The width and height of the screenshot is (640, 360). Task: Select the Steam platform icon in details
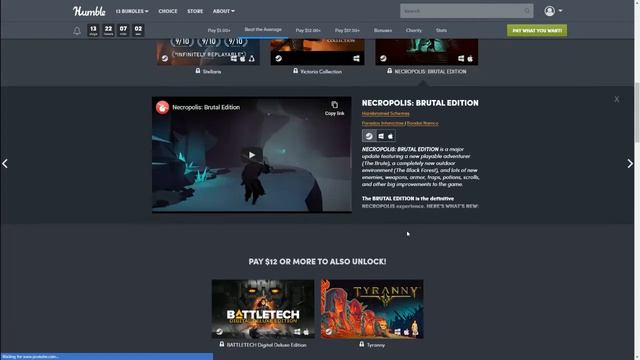[369, 136]
